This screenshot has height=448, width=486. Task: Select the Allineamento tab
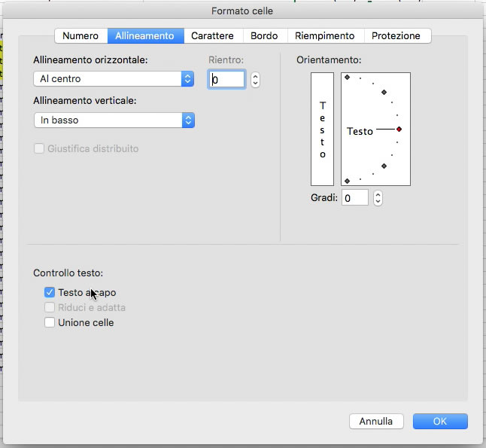144,36
